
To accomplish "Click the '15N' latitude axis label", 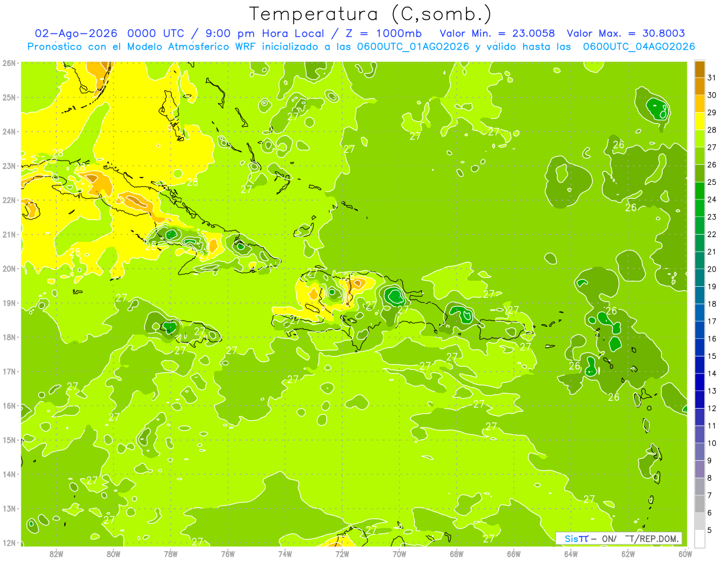I will pos(9,440).
